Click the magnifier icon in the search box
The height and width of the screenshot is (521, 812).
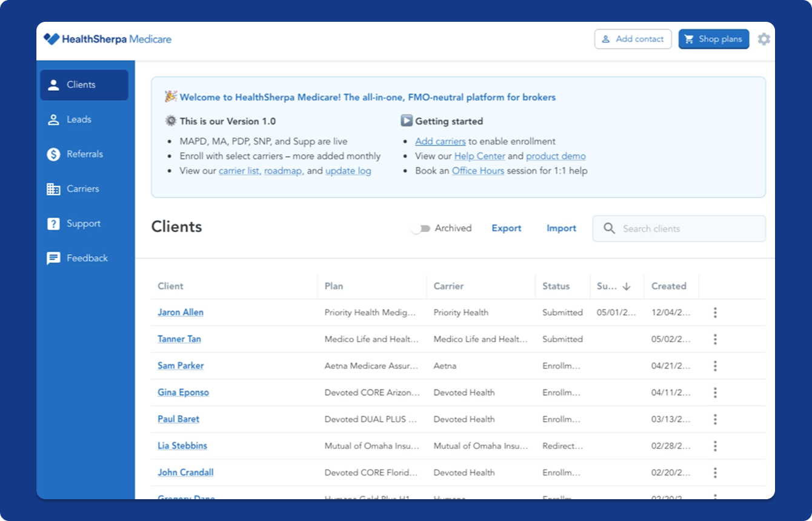[x=609, y=228]
